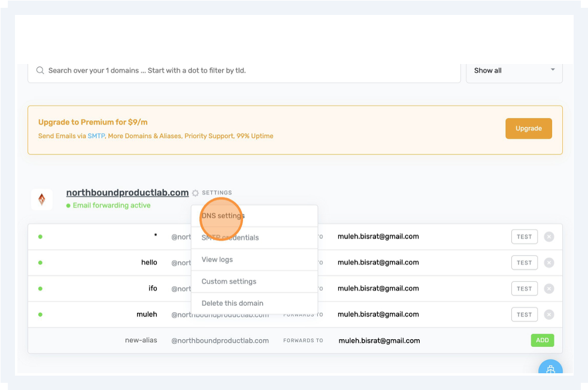Toggle the green status dot for ifo alias
Viewport: 588px width, 390px height.
click(40, 288)
